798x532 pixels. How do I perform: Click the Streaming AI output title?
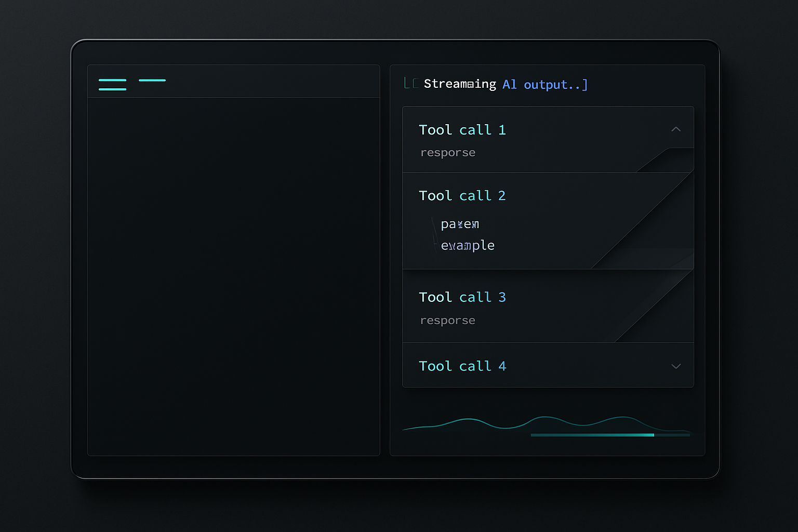click(506, 84)
